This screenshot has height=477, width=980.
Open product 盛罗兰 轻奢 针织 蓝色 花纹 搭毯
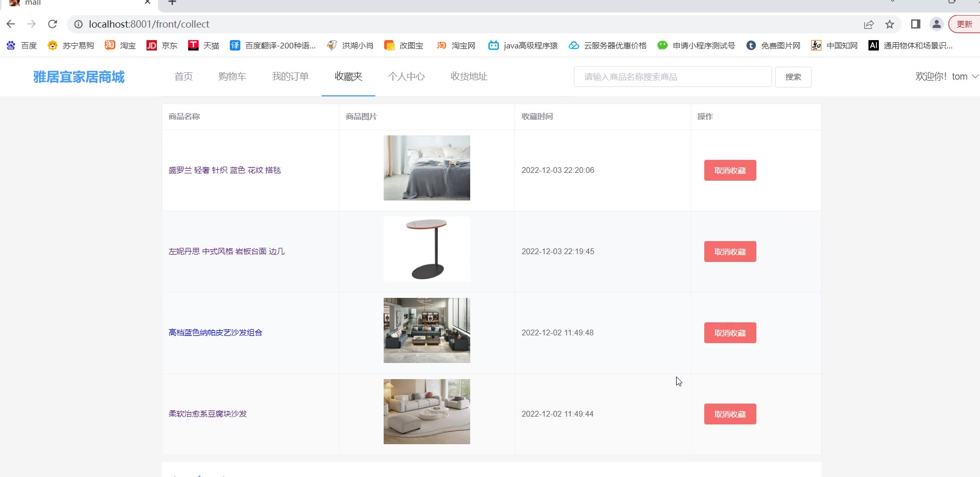(225, 170)
